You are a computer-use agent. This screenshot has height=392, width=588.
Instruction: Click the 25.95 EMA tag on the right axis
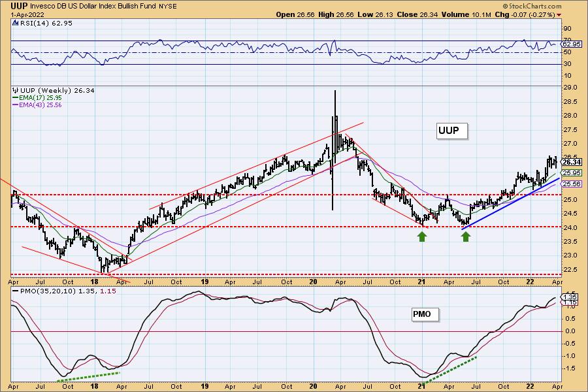[x=572, y=173]
